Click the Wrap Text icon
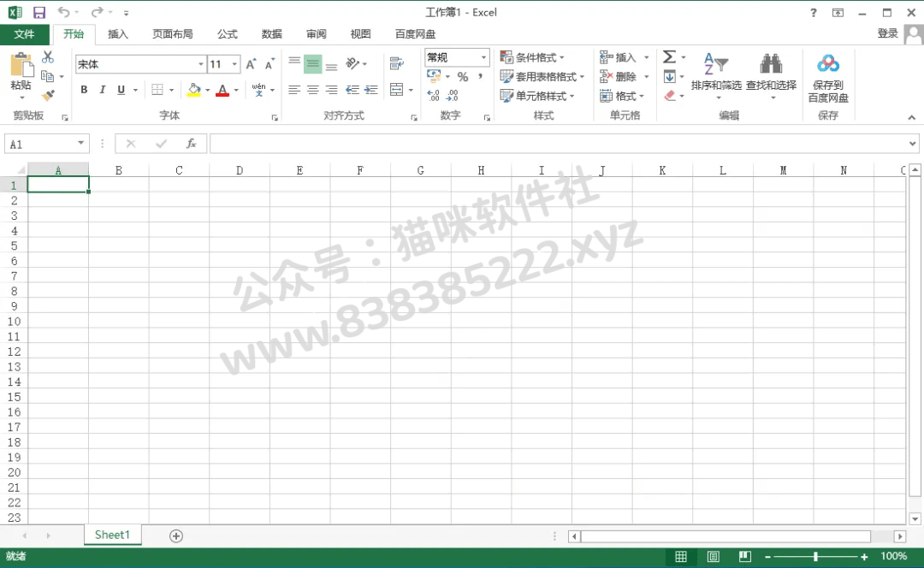 397,63
